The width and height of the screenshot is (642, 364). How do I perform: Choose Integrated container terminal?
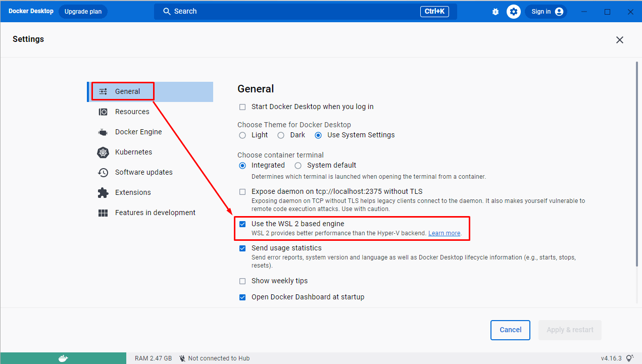[x=242, y=166]
